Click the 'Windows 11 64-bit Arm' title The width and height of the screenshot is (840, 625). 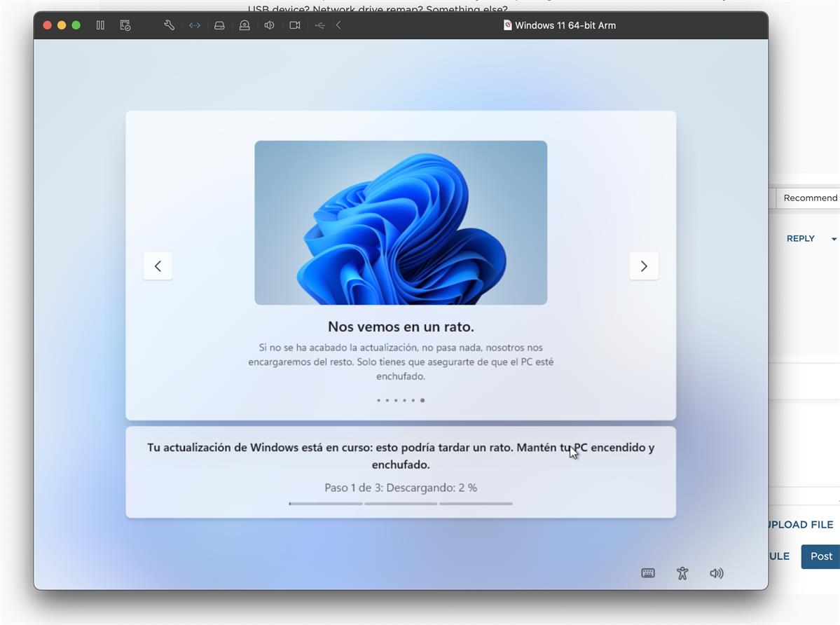(x=565, y=25)
